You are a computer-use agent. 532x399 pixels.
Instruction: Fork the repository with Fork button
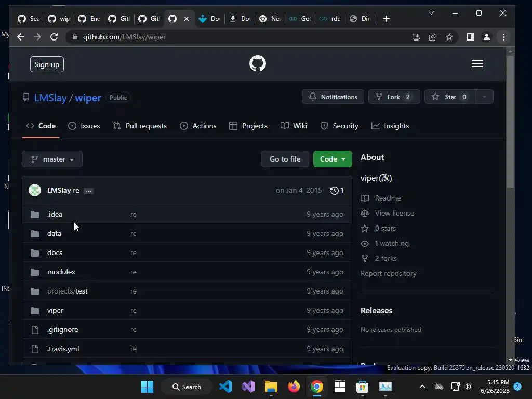(x=394, y=97)
